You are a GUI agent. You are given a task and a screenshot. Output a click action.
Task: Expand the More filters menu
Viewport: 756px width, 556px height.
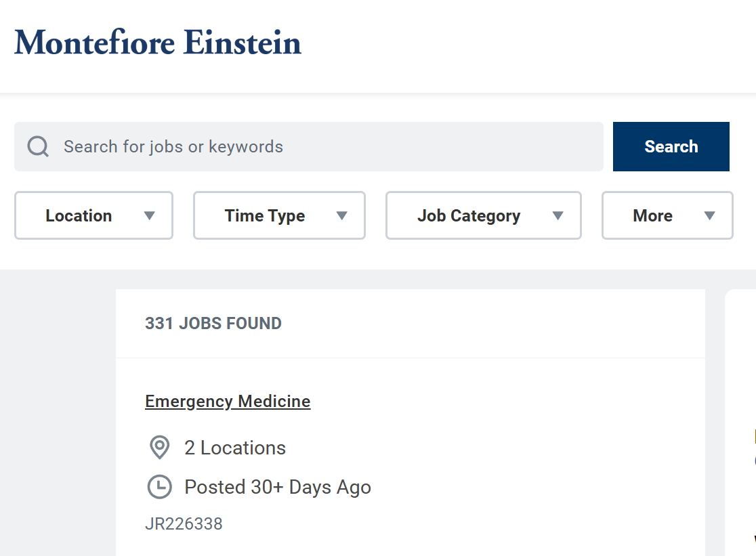[x=667, y=215]
